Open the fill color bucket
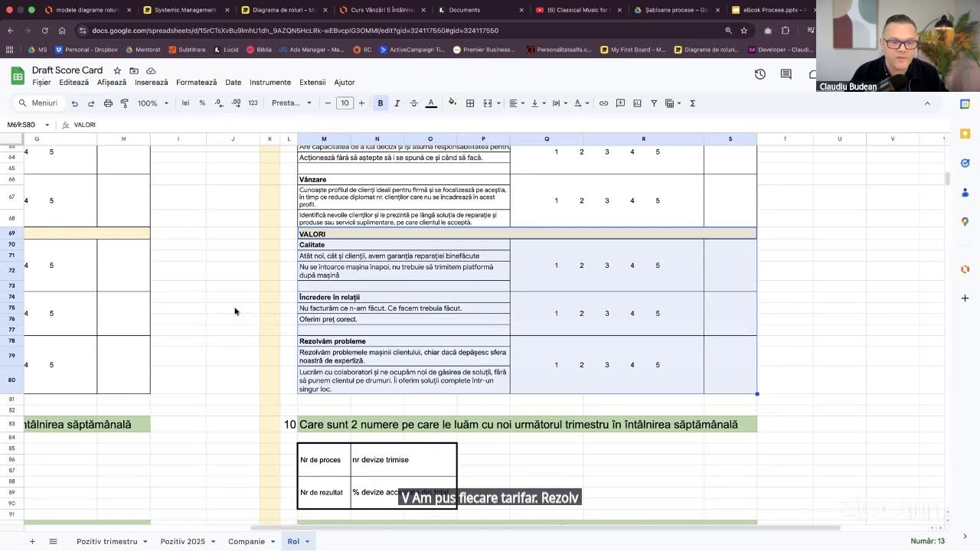 coord(452,103)
